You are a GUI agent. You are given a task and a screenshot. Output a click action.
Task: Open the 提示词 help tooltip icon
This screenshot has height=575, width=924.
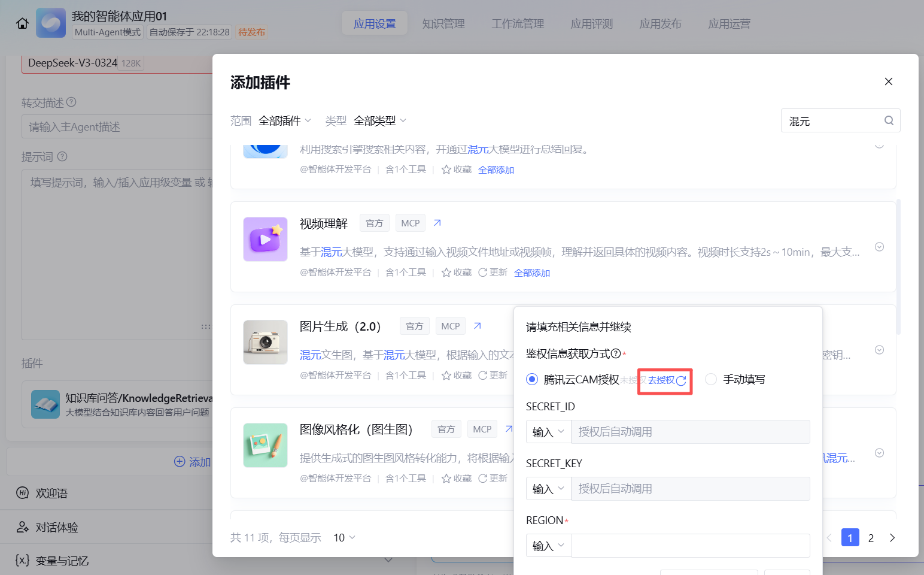point(62,156)
